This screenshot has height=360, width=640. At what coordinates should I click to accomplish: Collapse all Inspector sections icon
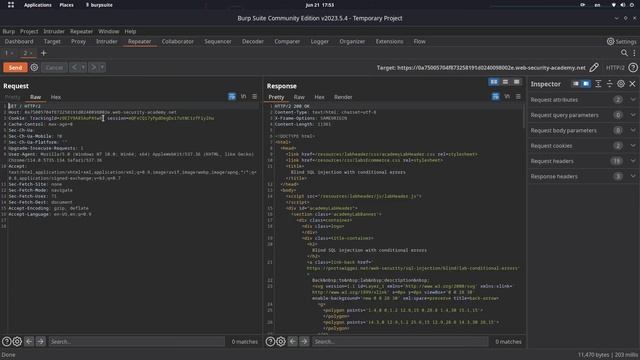(609, 84)
